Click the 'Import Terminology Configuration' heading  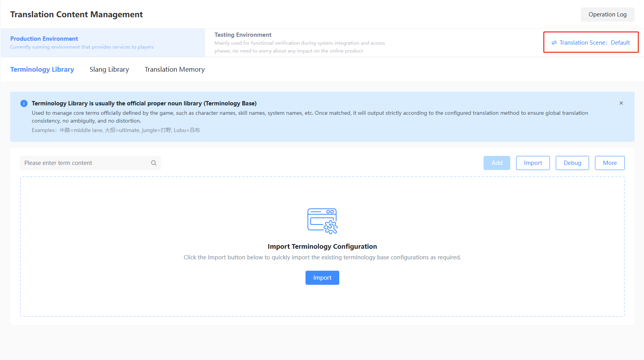[x=322, y=246]
